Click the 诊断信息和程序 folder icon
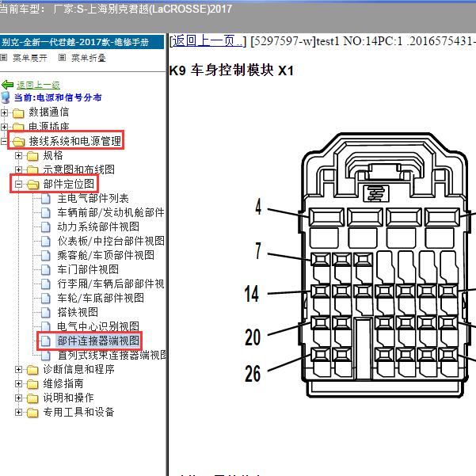The height and width of the screenshot is (476, 476). 32,370
